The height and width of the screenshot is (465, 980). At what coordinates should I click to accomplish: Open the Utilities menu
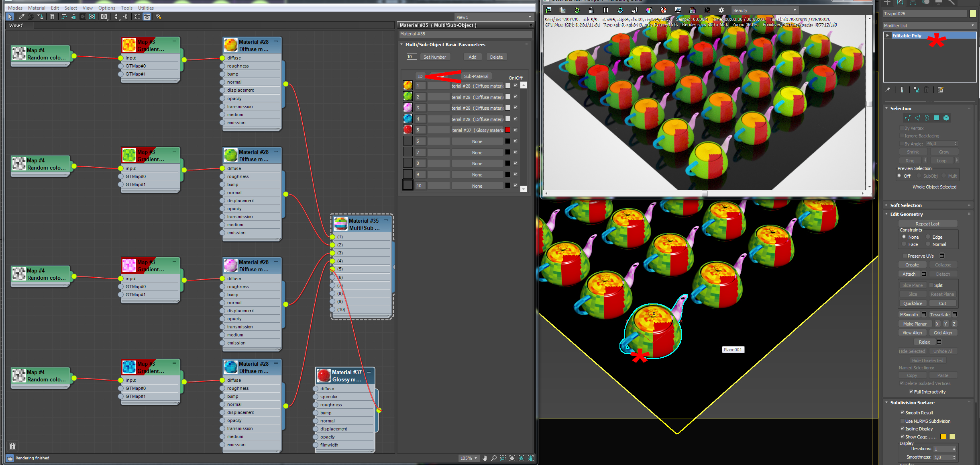146,8
